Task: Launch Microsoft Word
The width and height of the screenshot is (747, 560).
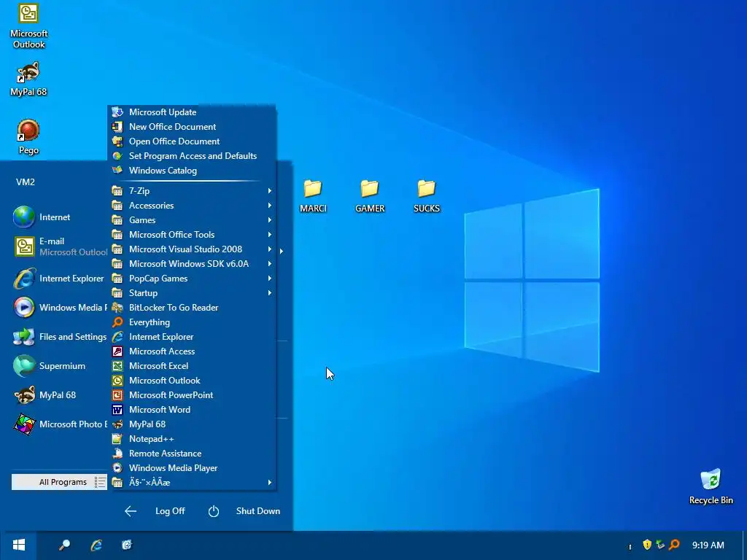Action: tap(193, 410)
